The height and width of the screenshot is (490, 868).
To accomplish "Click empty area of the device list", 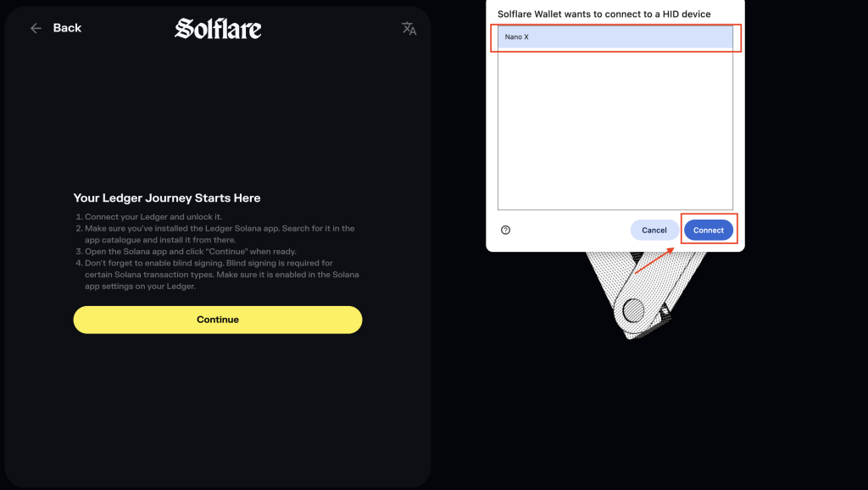I will pos(615,127).
